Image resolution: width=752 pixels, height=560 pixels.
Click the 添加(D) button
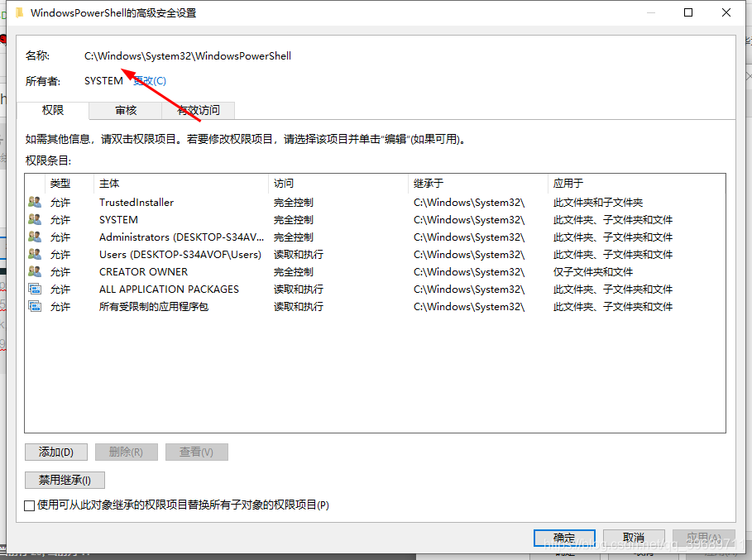coord(56,452)
